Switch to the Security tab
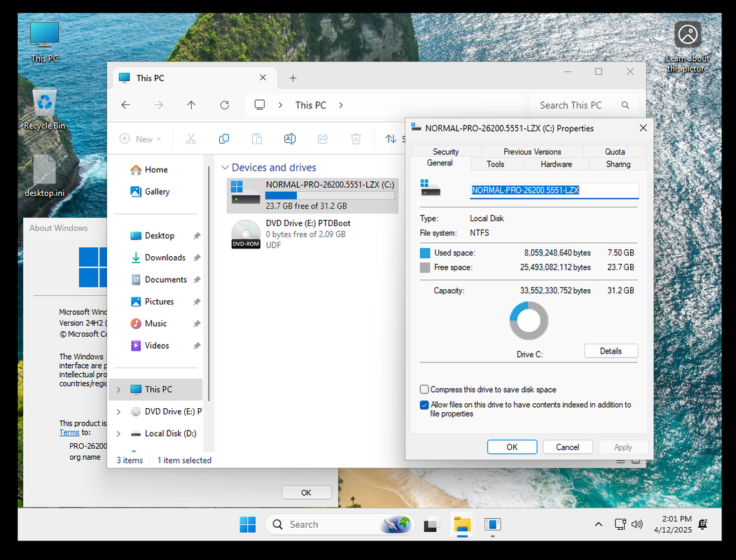Viewport: 736px width, 560px height. (445, 151)
